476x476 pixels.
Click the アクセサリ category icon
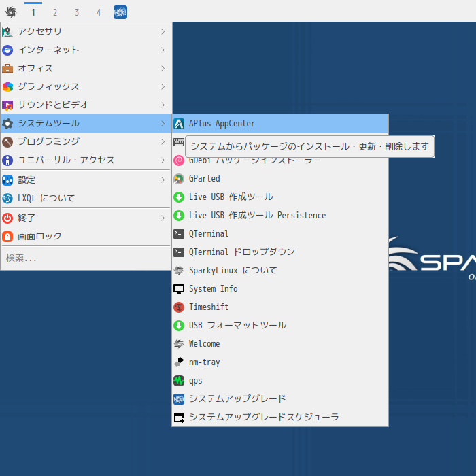7,31
